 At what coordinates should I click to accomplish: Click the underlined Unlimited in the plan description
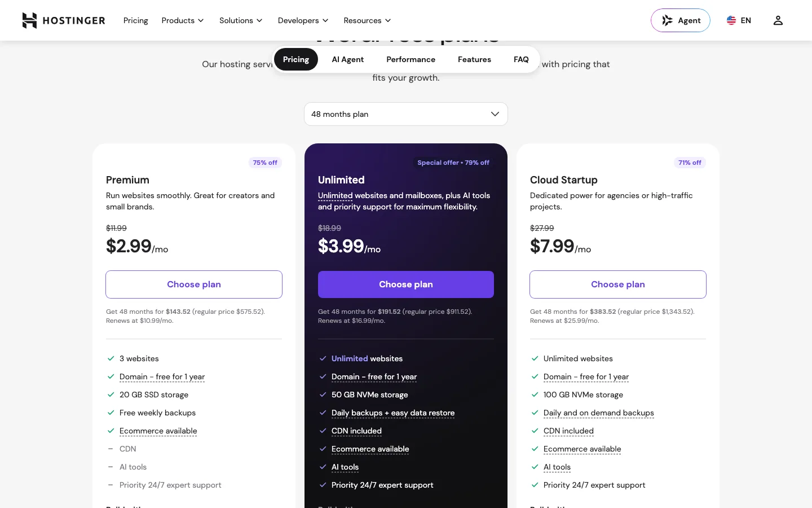pyautogui.click(x=335, y=195)
